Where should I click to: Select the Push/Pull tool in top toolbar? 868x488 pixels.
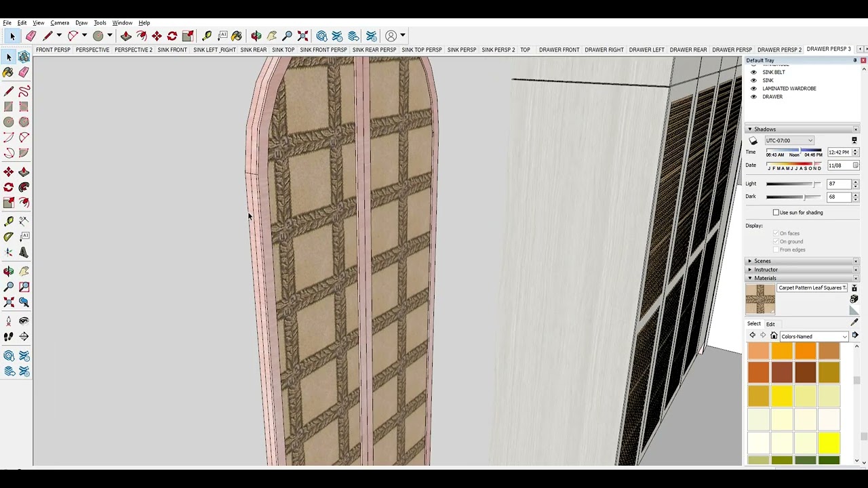(x=126, y=36)
